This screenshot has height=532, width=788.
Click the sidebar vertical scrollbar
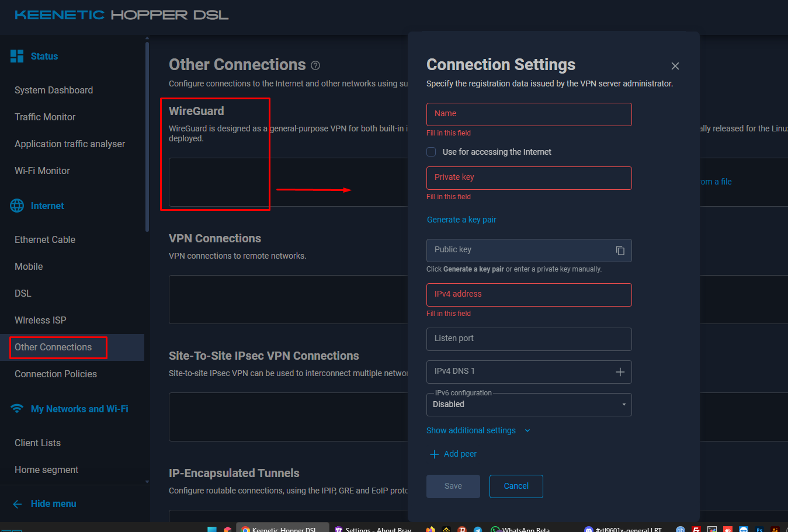(x=147, y=137)
